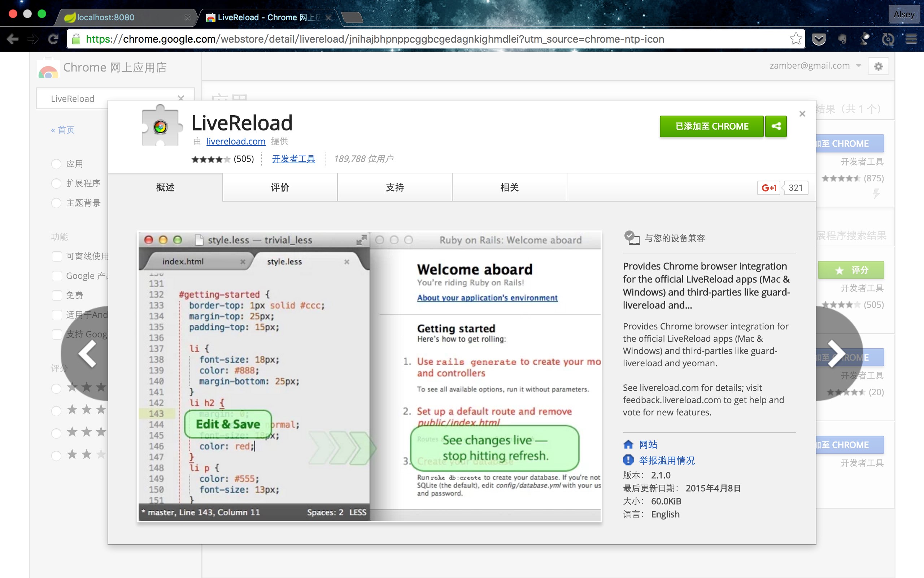
Task: Click the secure padlock in address bar
Action: 76,39
